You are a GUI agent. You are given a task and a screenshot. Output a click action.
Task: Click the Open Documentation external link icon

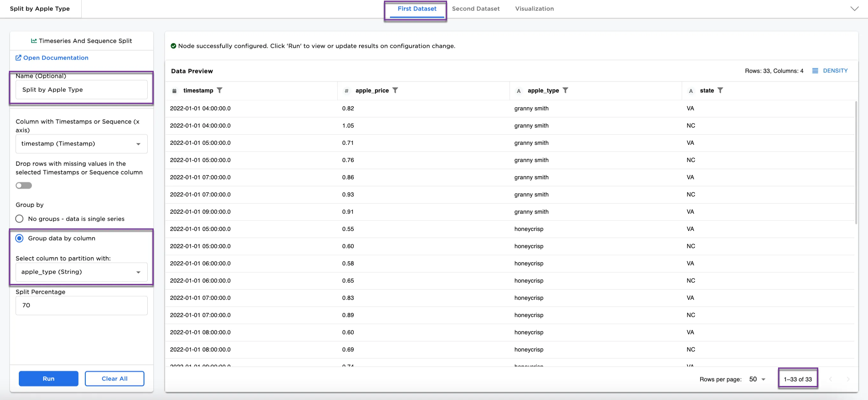[18, 58]
